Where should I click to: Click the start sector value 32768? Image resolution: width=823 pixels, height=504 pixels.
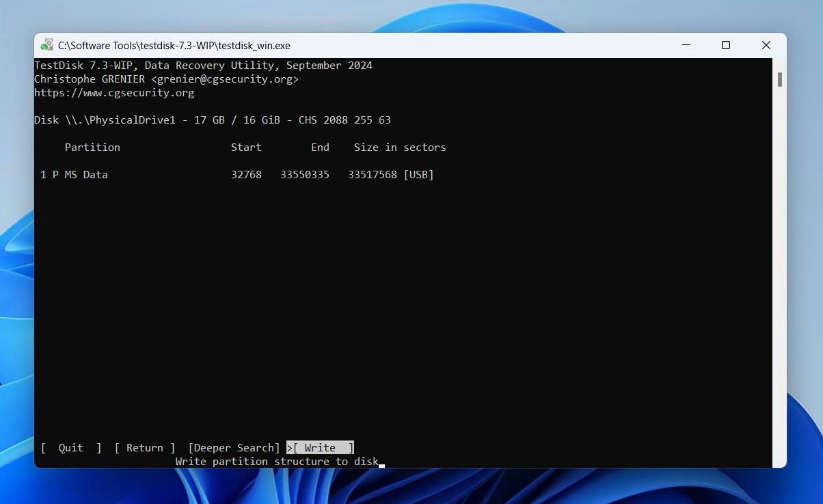246,175
